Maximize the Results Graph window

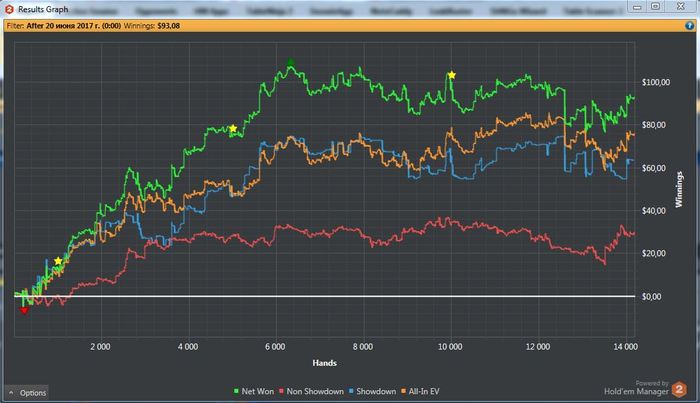coord(655,7)
